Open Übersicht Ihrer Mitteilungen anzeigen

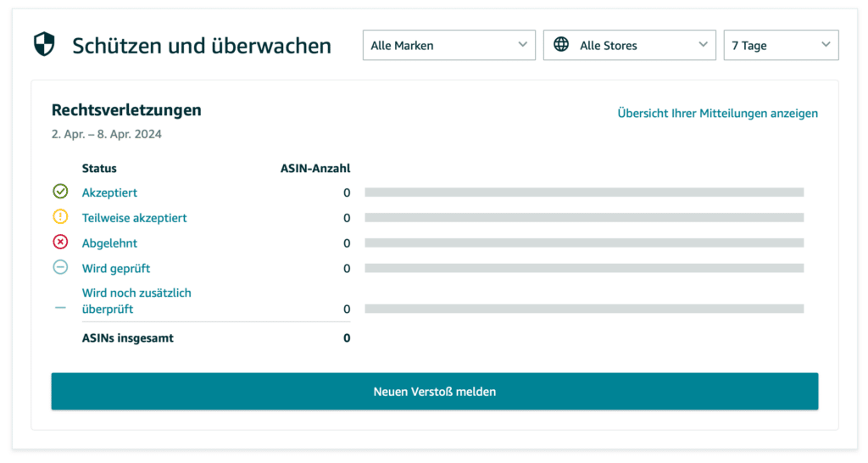(x=717, y=113)
